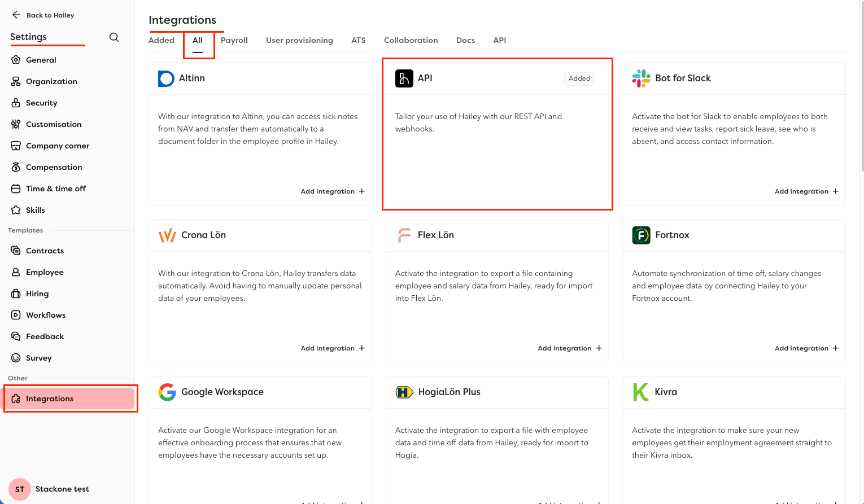
Task: Click the Feedback chat bubbles icon
Action: pos(16,336)
